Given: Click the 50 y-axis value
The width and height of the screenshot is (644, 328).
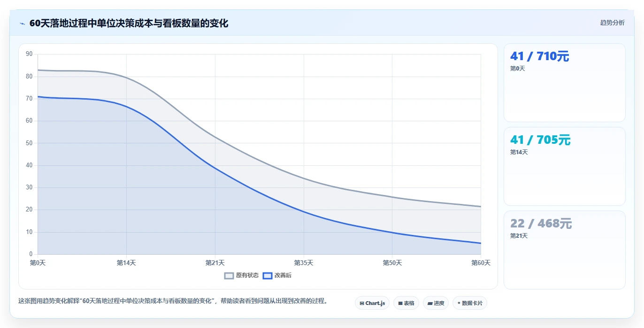Looking at the screenshot, I should click(x=29, y=143).
